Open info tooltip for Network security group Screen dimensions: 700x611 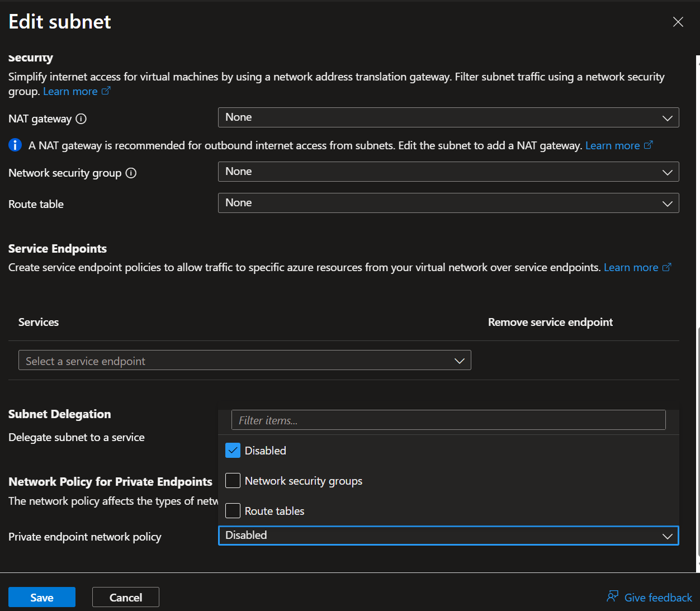(131, 173)
